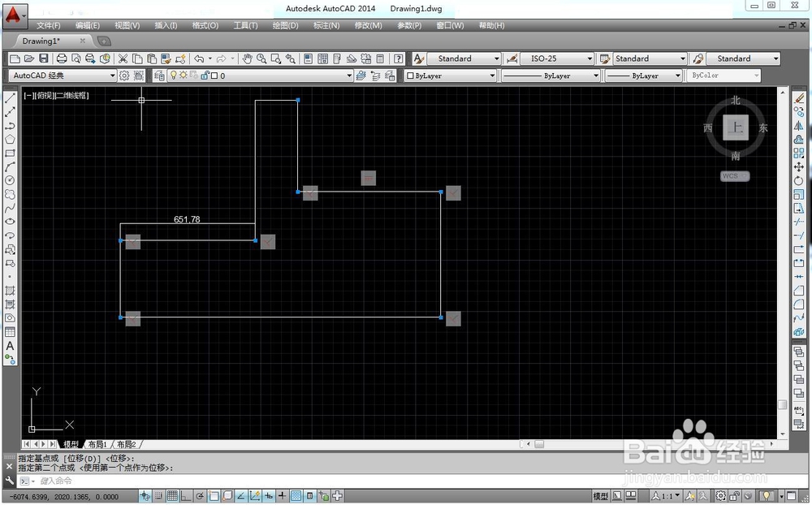
Task: Select the Multiline Text A tool
Action: (10, 346)
